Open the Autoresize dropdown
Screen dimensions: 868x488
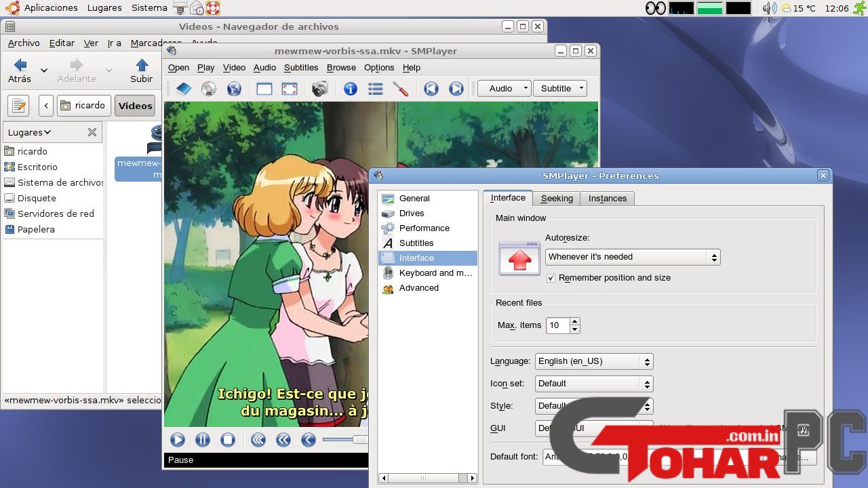(x=633, y=257)
